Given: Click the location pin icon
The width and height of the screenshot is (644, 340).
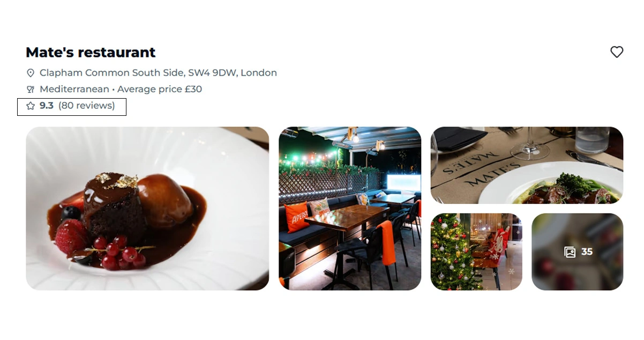Looking at the screenshot, I should click(x=31, y=73).
